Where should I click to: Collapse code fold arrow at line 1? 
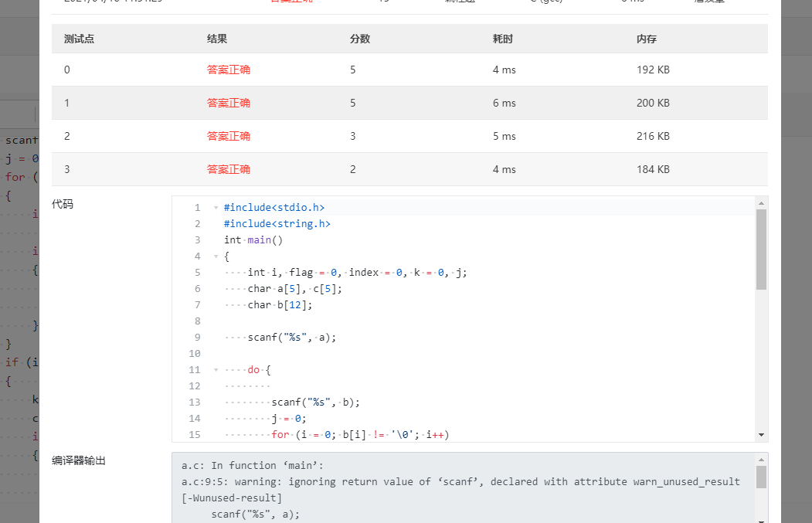coord(216,208)
